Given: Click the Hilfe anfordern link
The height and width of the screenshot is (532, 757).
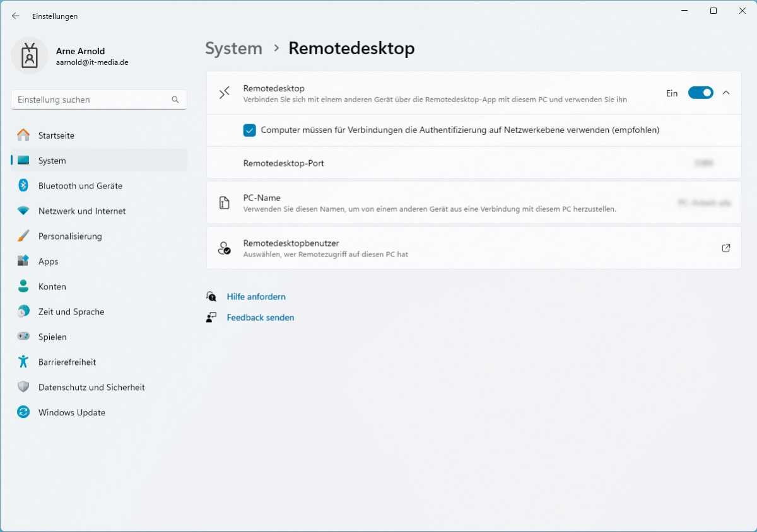Looking at the screenshot, I should (x=256, y=296).
